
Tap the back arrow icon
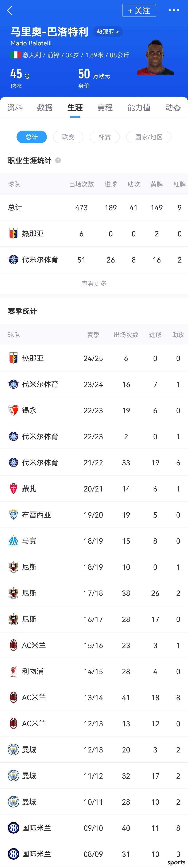[10, 11]
